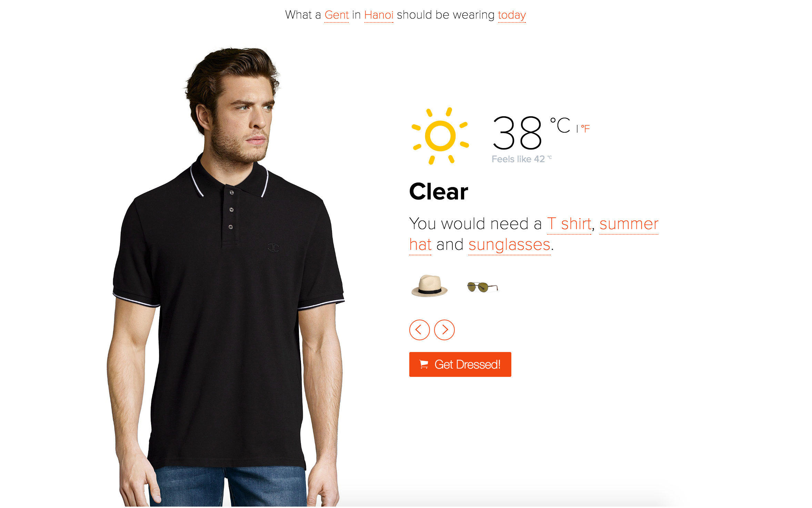812x508 pixels.
Task: Click the Clear weather heading
Action: (439, 192)
